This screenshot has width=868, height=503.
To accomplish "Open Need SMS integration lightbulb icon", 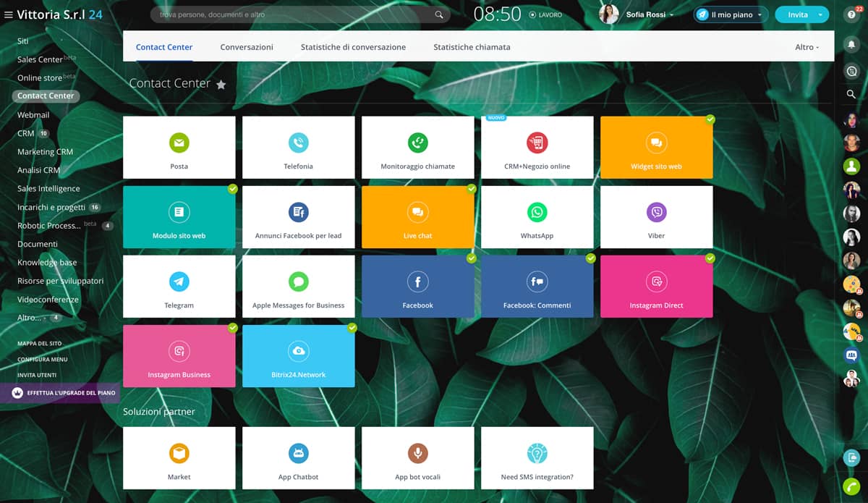I will [537, 453].
